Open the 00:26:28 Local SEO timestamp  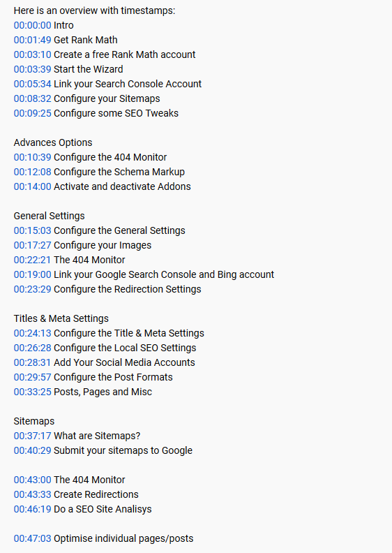coord(32,348)
